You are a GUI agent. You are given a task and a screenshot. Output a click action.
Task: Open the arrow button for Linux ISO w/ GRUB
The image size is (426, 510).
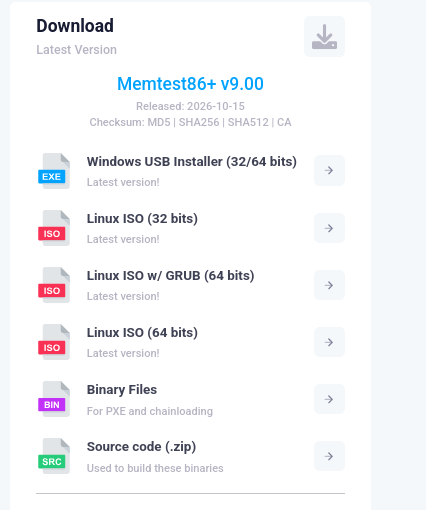(329, 285)
